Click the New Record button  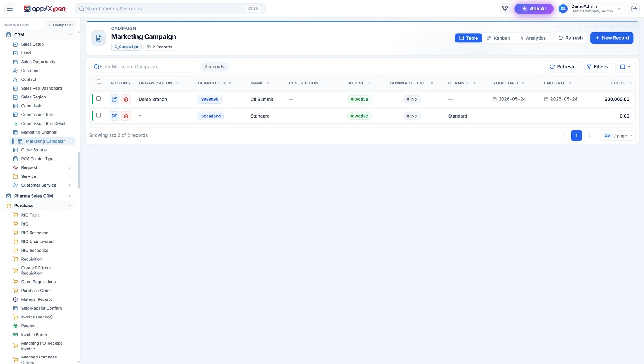612,38
